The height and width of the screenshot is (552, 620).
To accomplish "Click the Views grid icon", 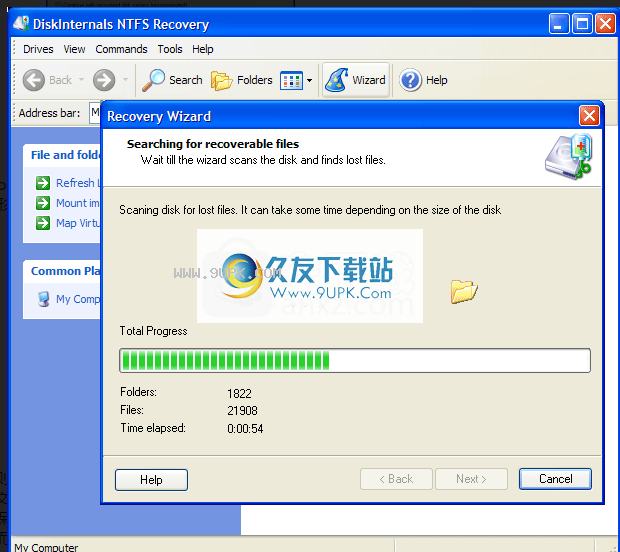I will (x=291, y=81).
